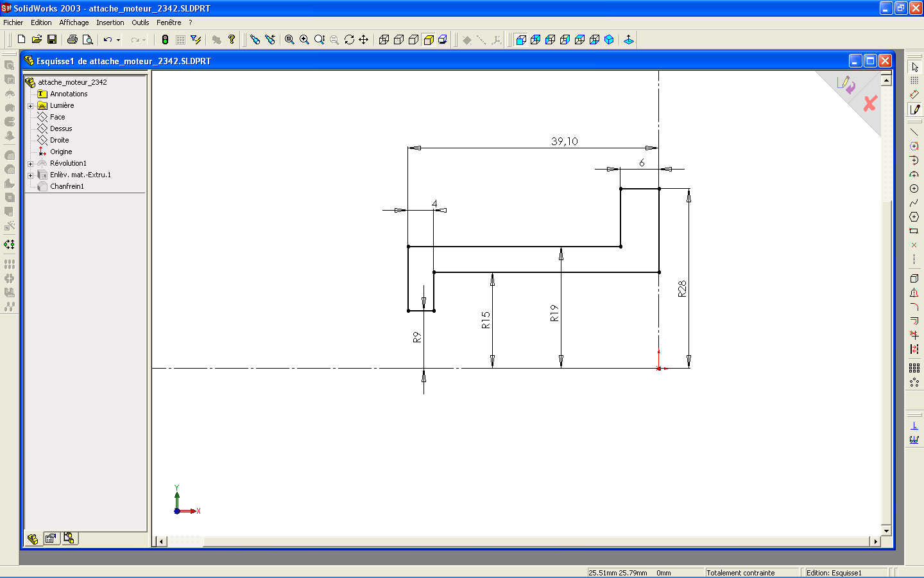Viewport: 924px width, 578px height.
Task: Expand the Lumière folder node
Action: [x=30, y=106]
